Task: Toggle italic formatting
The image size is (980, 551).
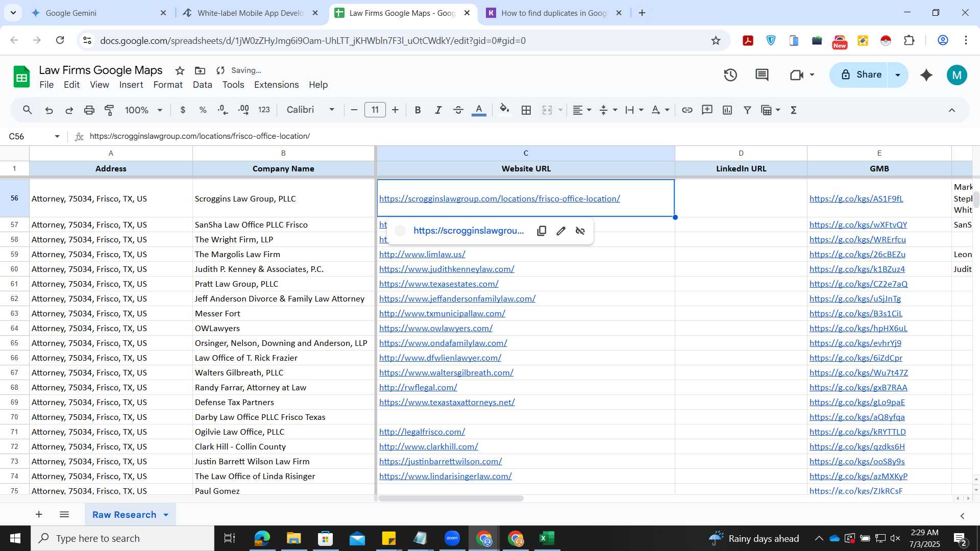Action: (x=438, y=110)
